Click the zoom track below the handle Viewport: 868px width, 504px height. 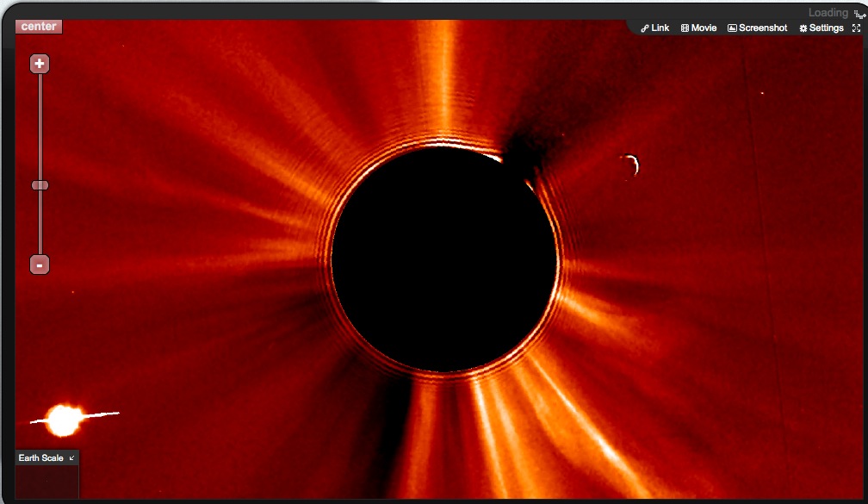click(40, 224)
